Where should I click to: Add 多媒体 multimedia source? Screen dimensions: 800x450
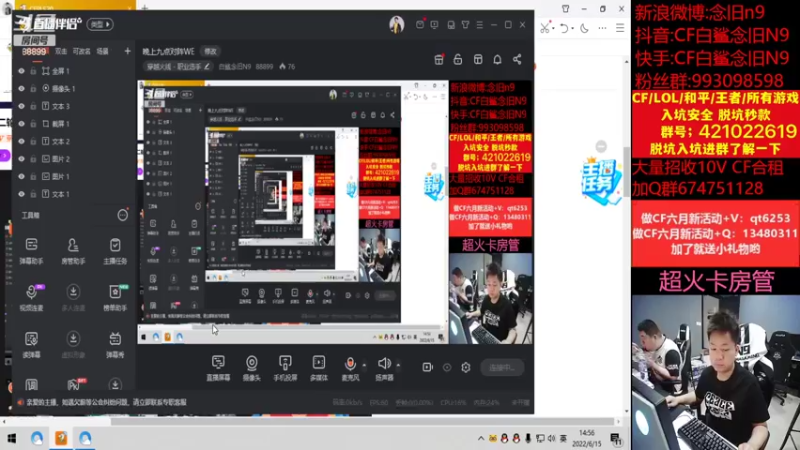319,368
